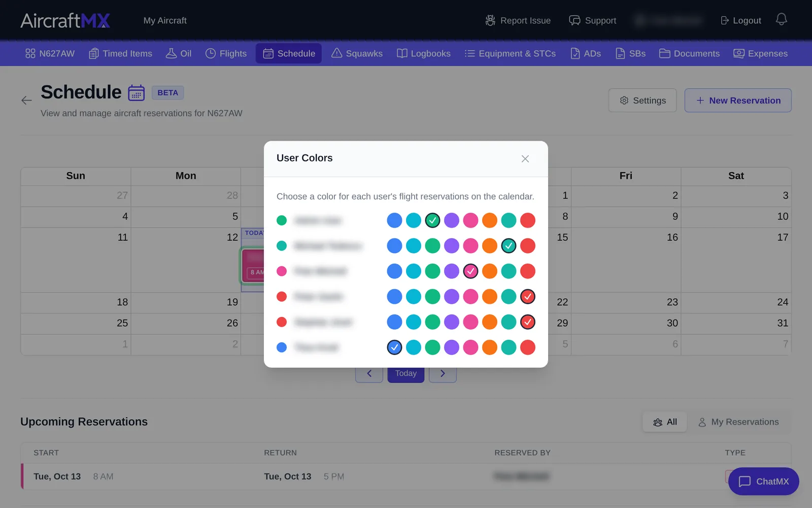Click the 'Upcoming Reservations' heading

coord(84,422)
